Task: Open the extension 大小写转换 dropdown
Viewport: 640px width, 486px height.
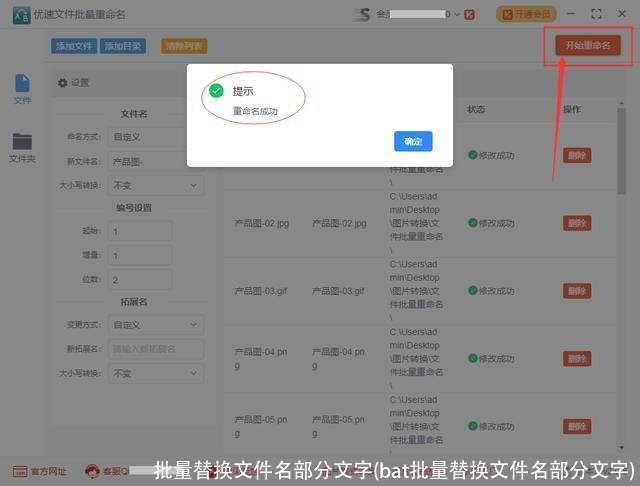Action: coord(156,373)
